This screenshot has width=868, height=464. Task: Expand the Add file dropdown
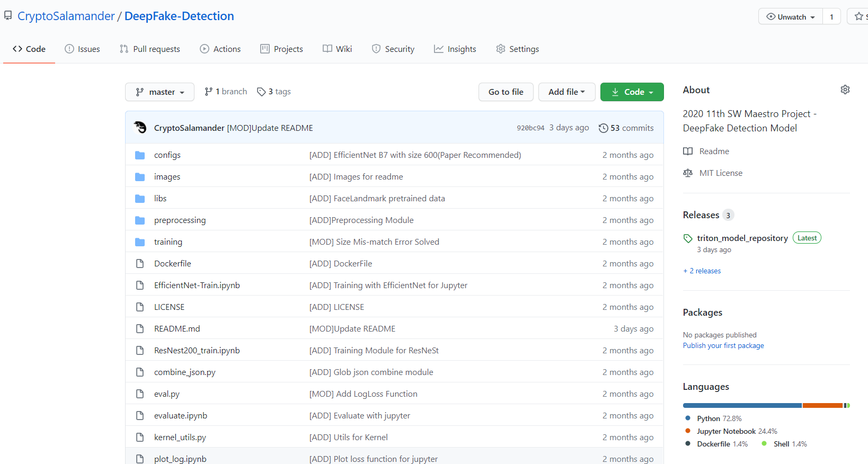click(567, 92)
